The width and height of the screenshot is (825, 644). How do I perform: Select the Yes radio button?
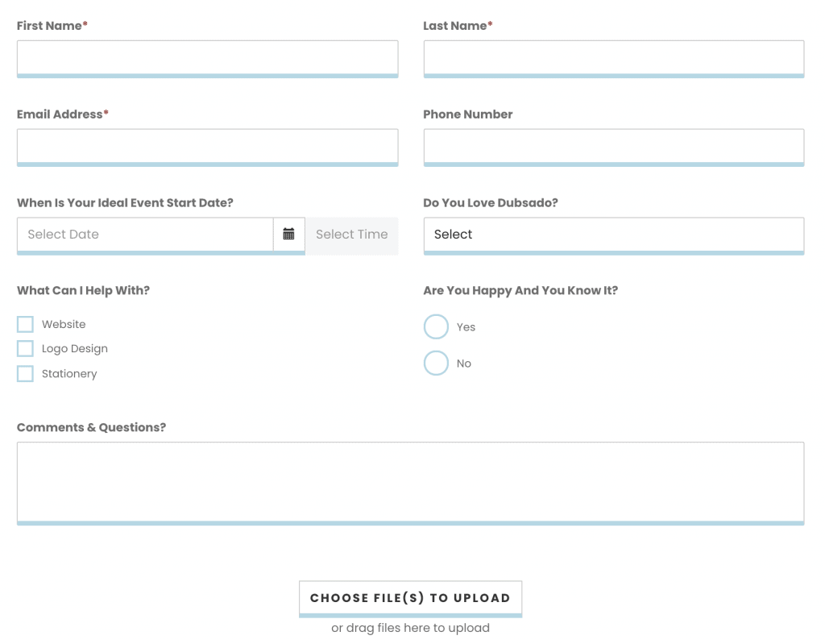pos(436,327)
